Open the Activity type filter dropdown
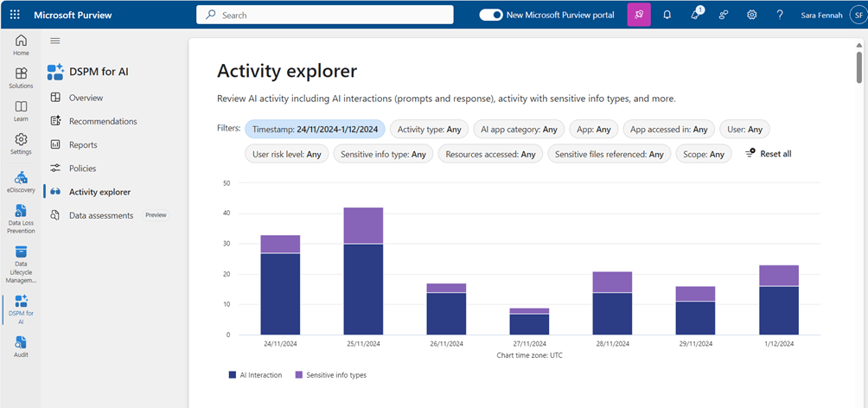 (x=430, y=129)
